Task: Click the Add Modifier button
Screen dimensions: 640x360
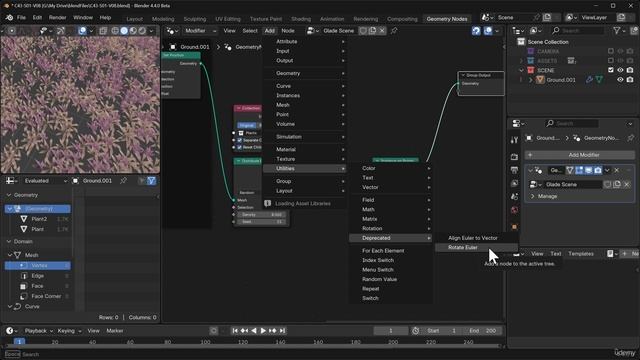Action: (x=580, y=155)
